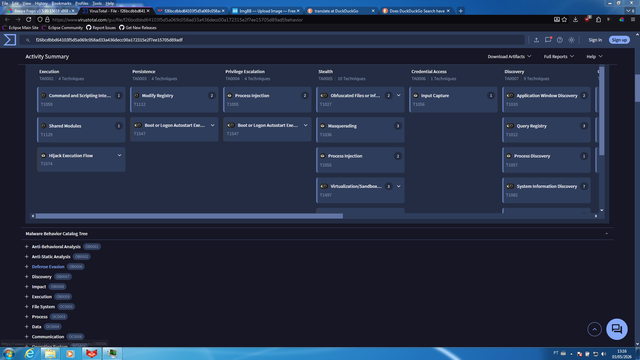Open the Download Artifacts dropdown
The image size is (640, 360).
[x=509, y=56]
